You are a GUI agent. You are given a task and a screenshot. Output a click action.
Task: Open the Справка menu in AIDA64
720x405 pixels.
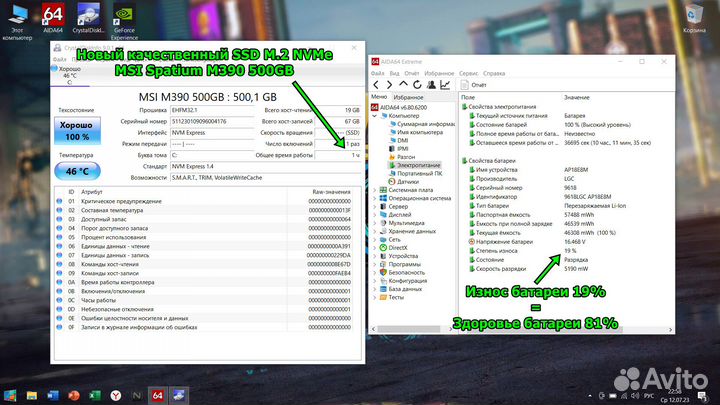pos(494,73)
